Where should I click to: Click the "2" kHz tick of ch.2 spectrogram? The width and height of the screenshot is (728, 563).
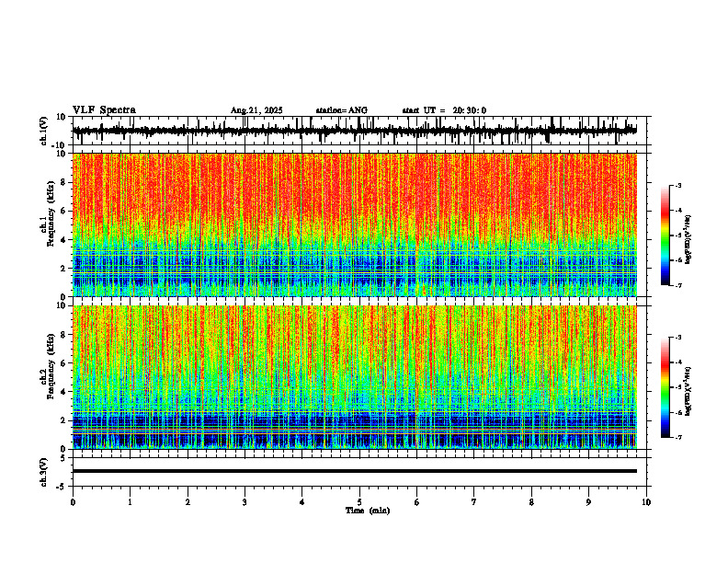(63, 420)
